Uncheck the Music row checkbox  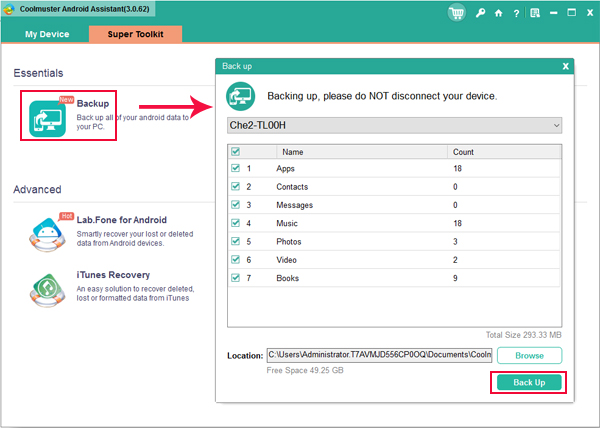click(235, 223)
